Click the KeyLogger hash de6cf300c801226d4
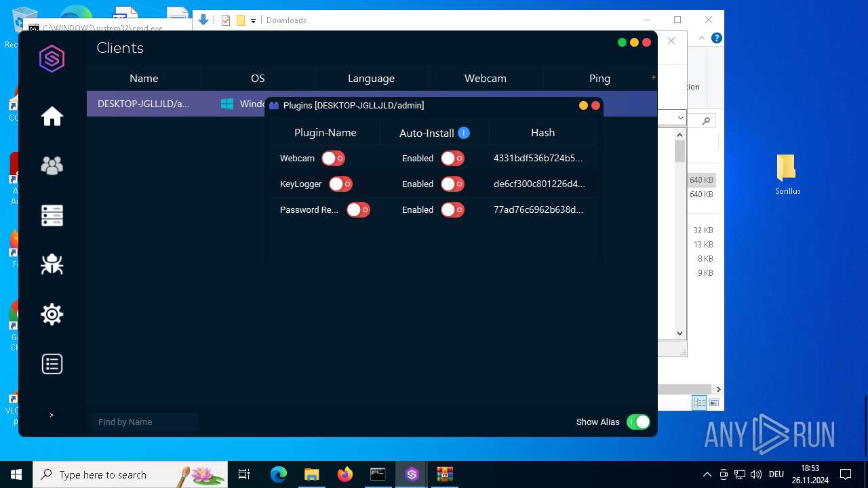 pyautogui.click(x=539, y=184)
